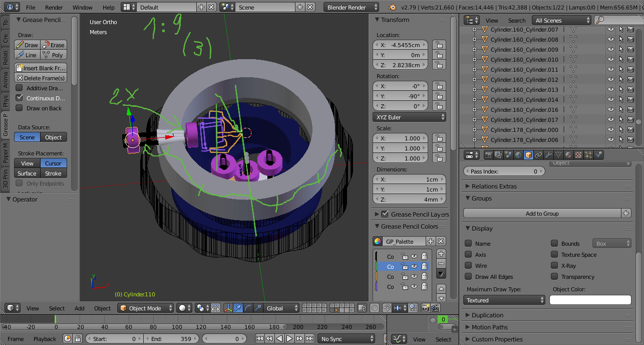Open the Render properties tab (camera icon)
Image resolution: width=644 pixels, height=345 pixels.
(x=489, y=155)
